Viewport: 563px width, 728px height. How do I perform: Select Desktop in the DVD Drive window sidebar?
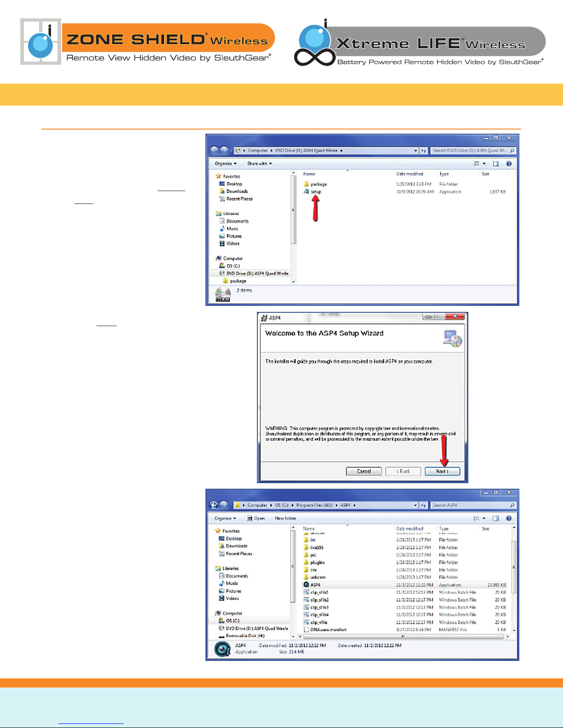point(231,184)
